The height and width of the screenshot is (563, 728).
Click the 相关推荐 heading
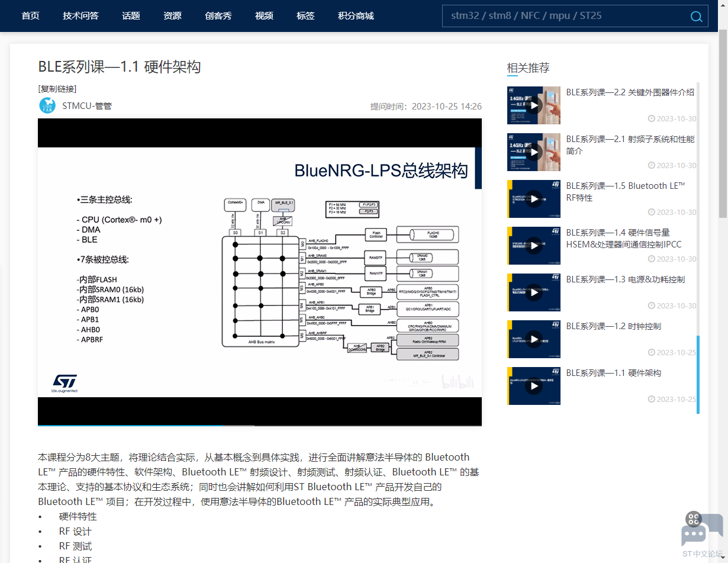tap(529, 68)
